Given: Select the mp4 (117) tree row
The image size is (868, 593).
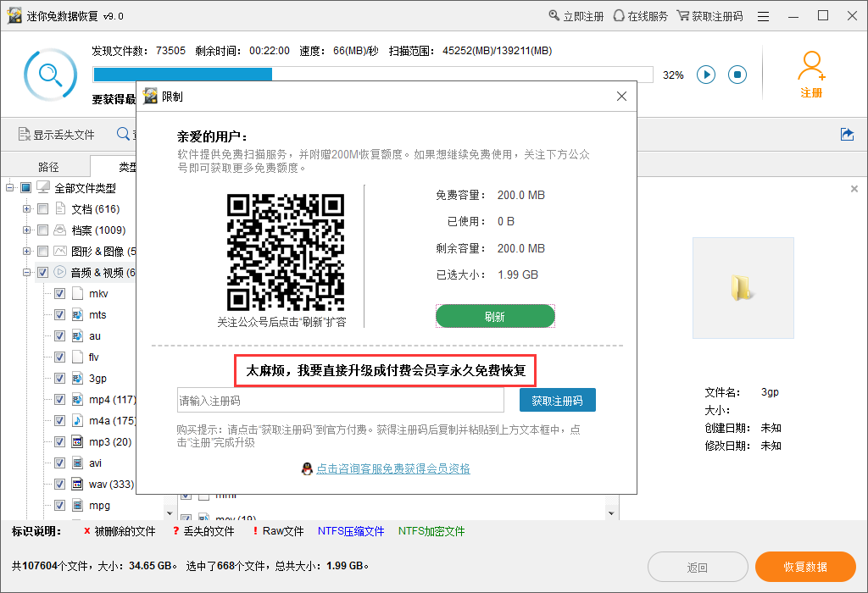Looking at the screenshot, I should [x=94, y=399].
